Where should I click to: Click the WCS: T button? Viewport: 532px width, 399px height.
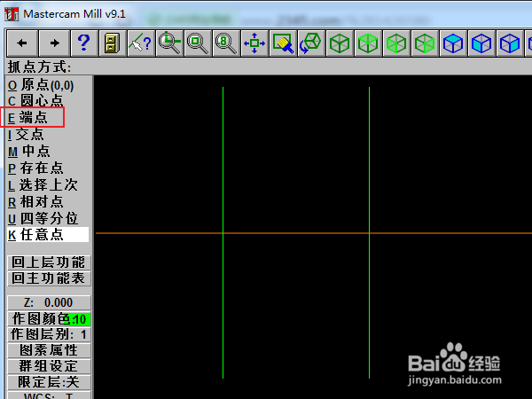coord(49,395)
